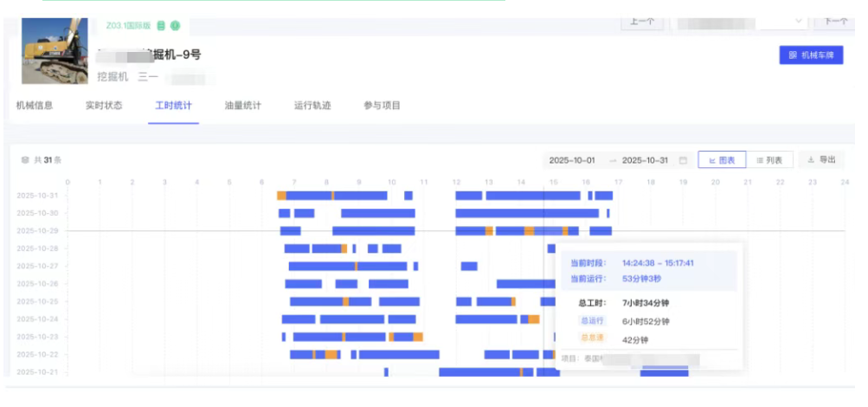Switch to the 参与项目 tab
The height and width of the screenshot is (407, 868).
click(x=382, y=107)
